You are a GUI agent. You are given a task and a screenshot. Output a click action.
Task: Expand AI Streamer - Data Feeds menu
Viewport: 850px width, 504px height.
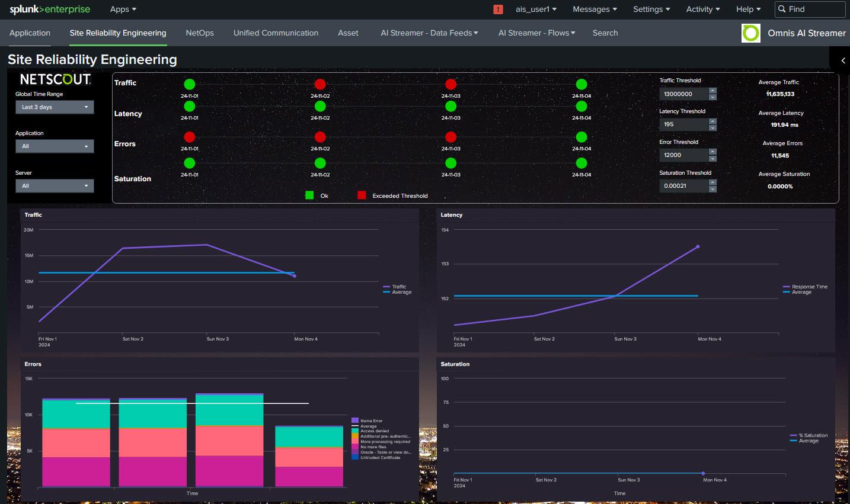(429, 33)
